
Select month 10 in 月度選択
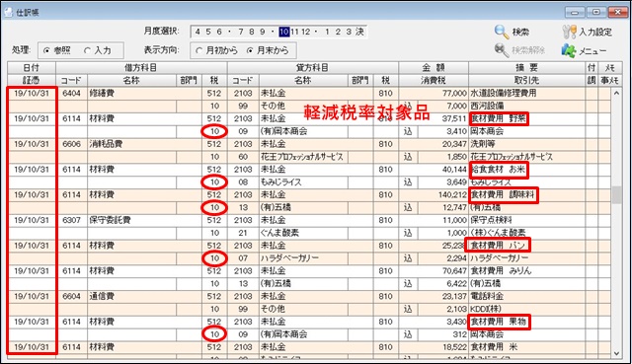point(284,32)
